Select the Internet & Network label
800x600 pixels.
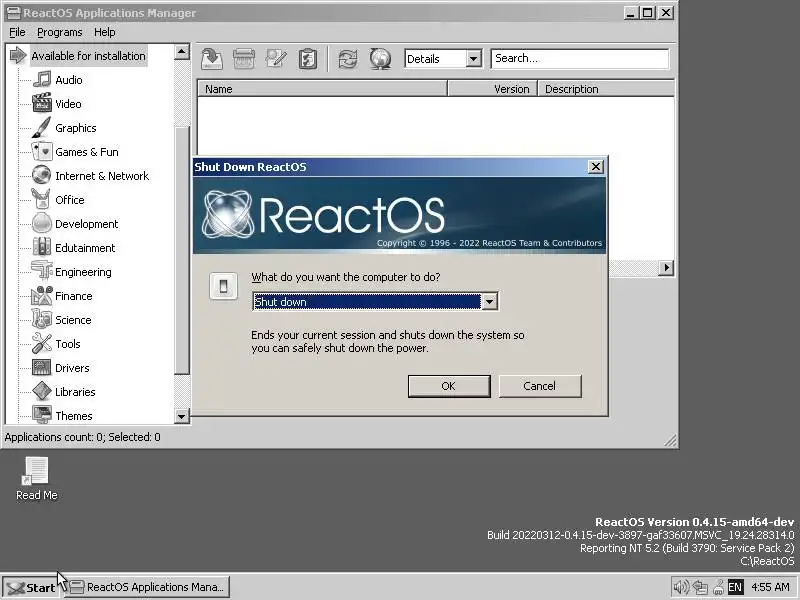102,176
